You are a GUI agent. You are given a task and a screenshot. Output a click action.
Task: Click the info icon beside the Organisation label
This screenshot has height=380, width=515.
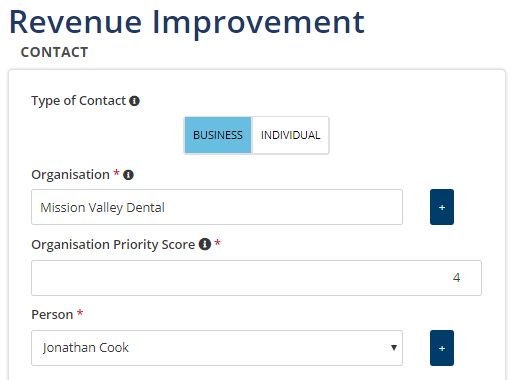128,175
